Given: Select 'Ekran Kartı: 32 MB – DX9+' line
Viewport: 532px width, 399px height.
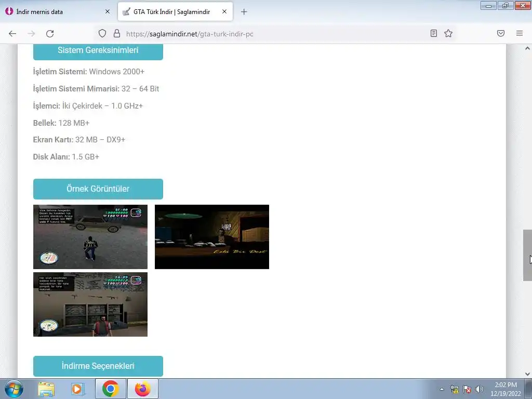Looking at the screenshot, I should click(x=79, y=139).
